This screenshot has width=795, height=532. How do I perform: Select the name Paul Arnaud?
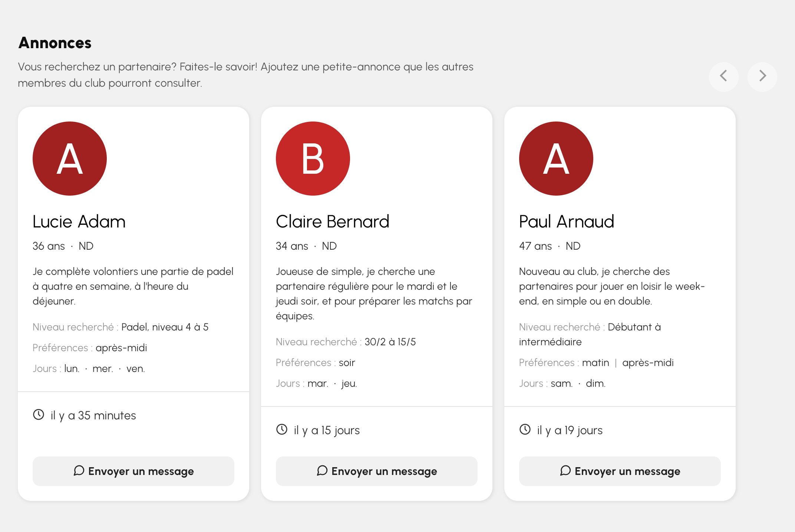coord(567,222)
